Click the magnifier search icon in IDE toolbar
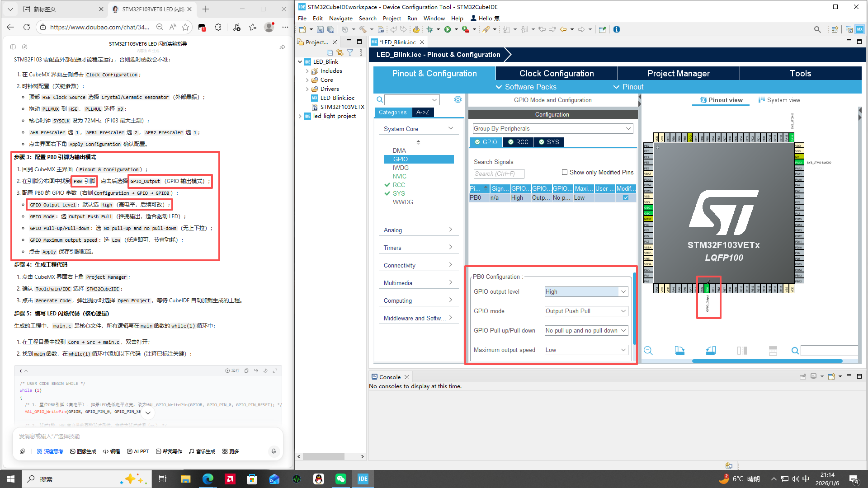The image size is (868, 488). pos(817,30)
